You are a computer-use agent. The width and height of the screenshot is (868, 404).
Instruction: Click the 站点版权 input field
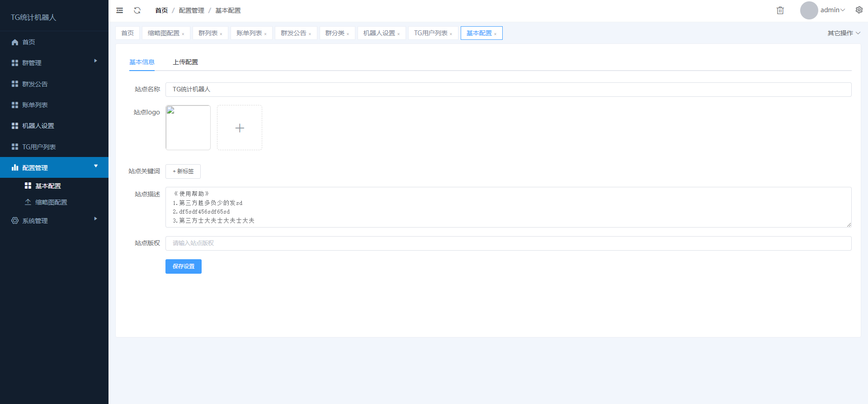[508, 243]
